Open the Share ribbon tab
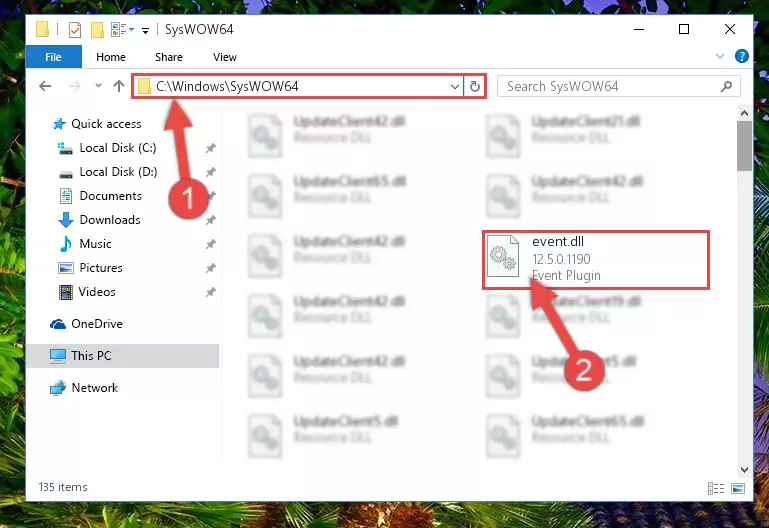 coord(169,57)
